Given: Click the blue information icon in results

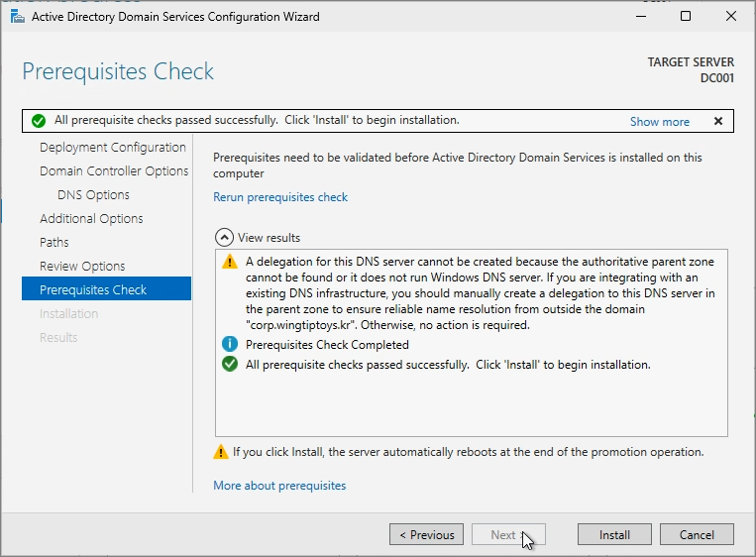Looking at the screenshot, I should click(x=230, y=344).
